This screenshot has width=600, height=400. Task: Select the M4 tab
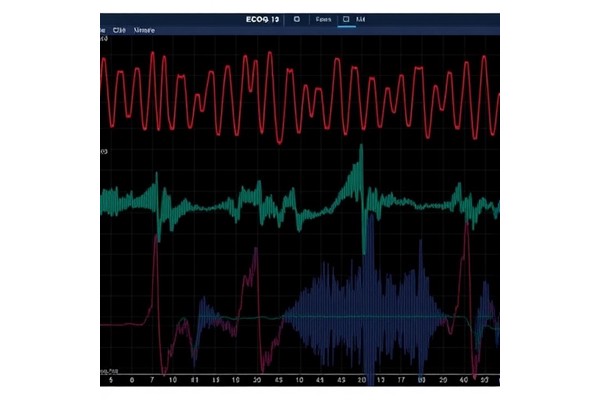click(x=360, y=18)
